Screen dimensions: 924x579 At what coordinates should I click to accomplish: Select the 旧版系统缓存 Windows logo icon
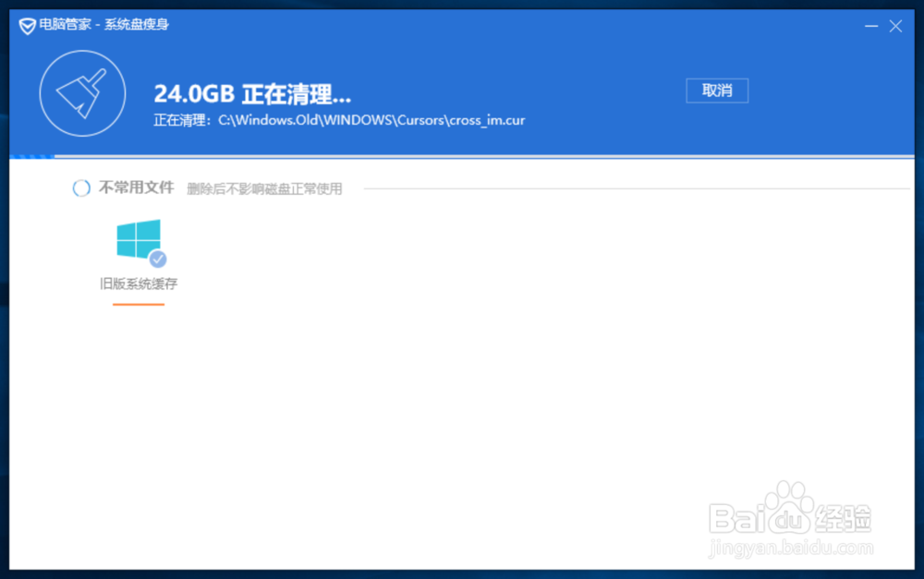coord(138,240)
